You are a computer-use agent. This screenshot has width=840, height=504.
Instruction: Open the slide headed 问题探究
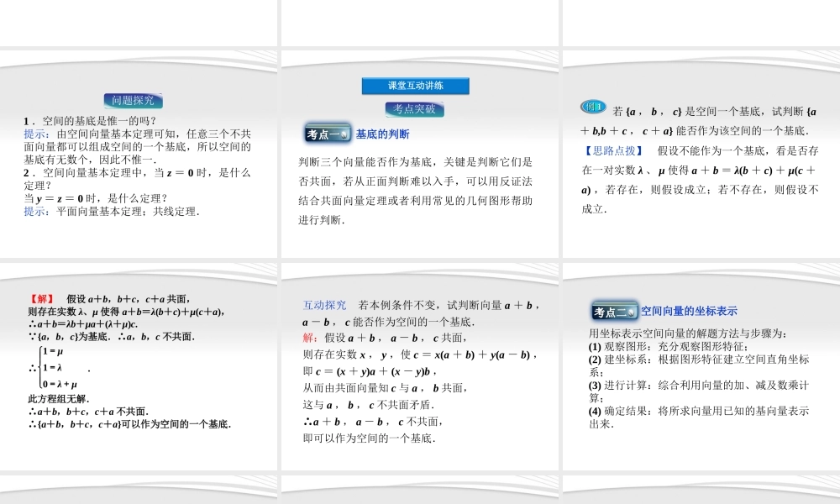coord(139,155)
